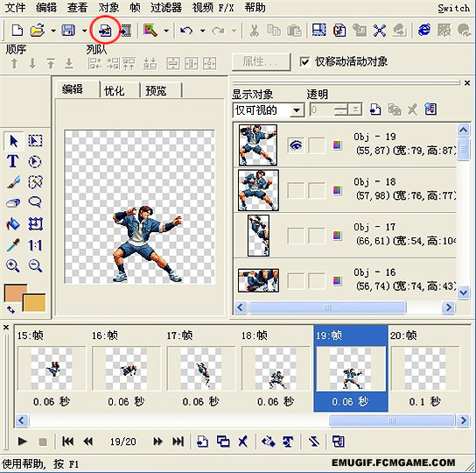Screen dimensions: 476x473
Task: Click the Save disk icon
Action: [x=68, y=31]
